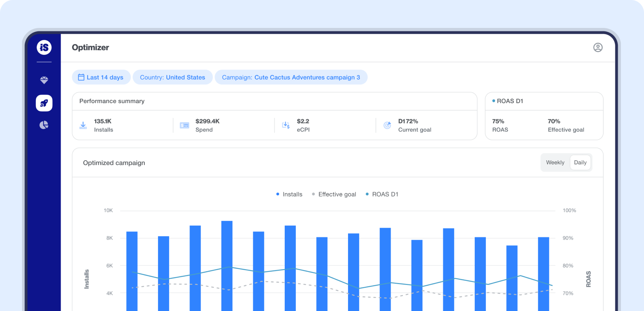644x311 pixels.
Task: Click the eCPI download dollar icon
Action: [x=286, y=125]
